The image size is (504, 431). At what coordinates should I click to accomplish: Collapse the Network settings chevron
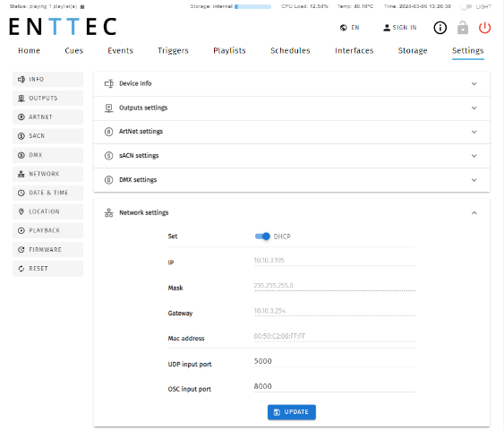[474, 213]
